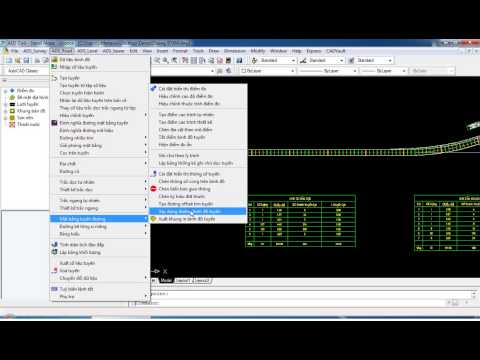This screenshot has height=360, width=480.
Task: Click the AutoCAD application logo icon
Action: tap(5, 51)
